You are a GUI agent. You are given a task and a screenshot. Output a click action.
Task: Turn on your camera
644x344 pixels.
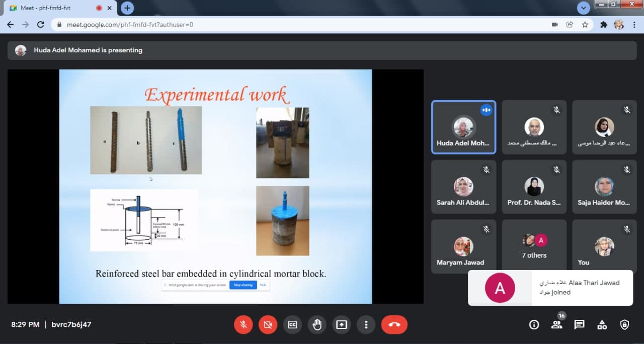tap(268, 325)
